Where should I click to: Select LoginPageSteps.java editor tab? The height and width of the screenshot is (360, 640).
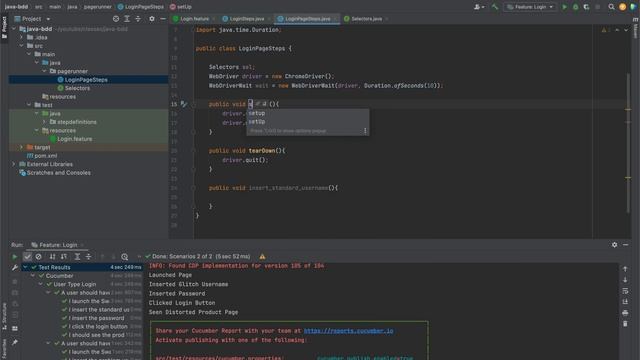pos(307,19)
